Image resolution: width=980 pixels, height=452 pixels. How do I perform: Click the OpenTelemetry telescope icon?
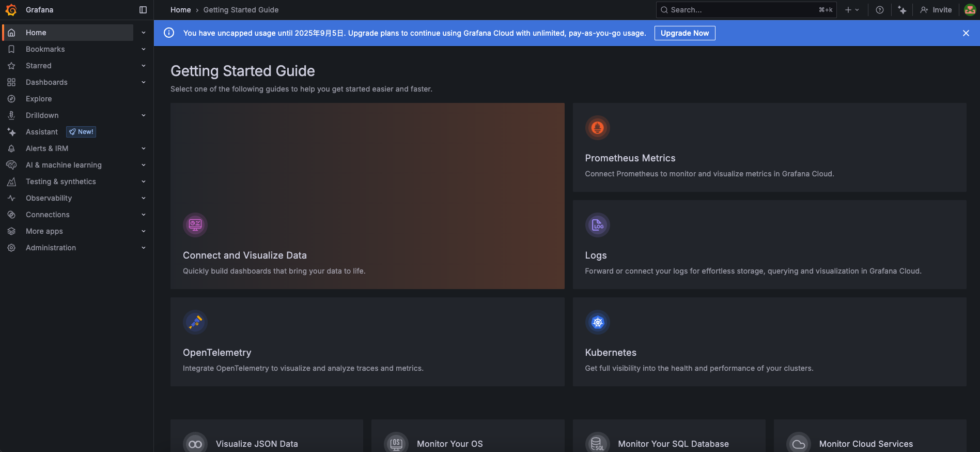point(195,322)
